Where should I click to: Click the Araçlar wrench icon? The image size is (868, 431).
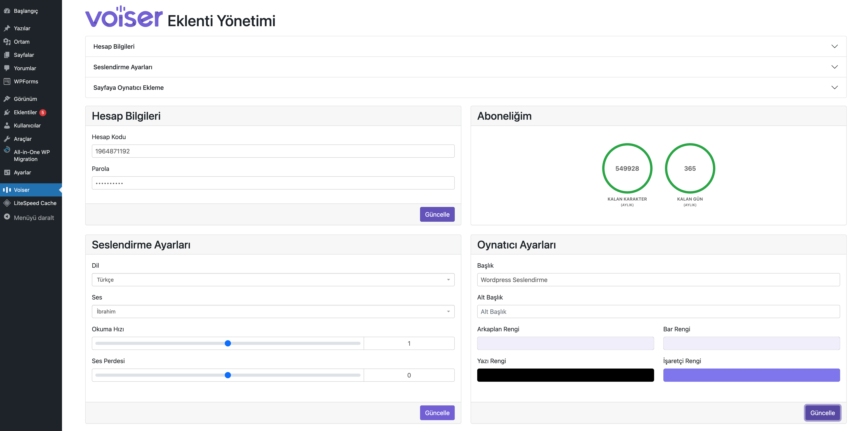tap(7, 139)
